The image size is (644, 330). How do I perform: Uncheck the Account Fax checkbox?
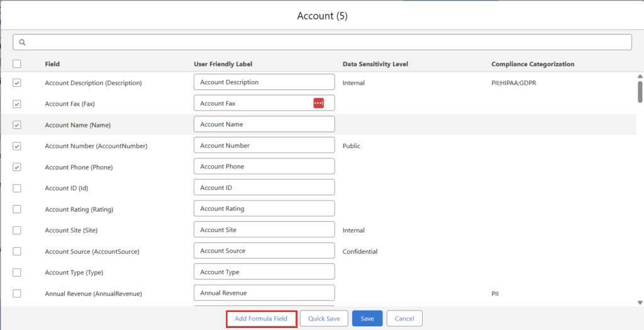17,104
